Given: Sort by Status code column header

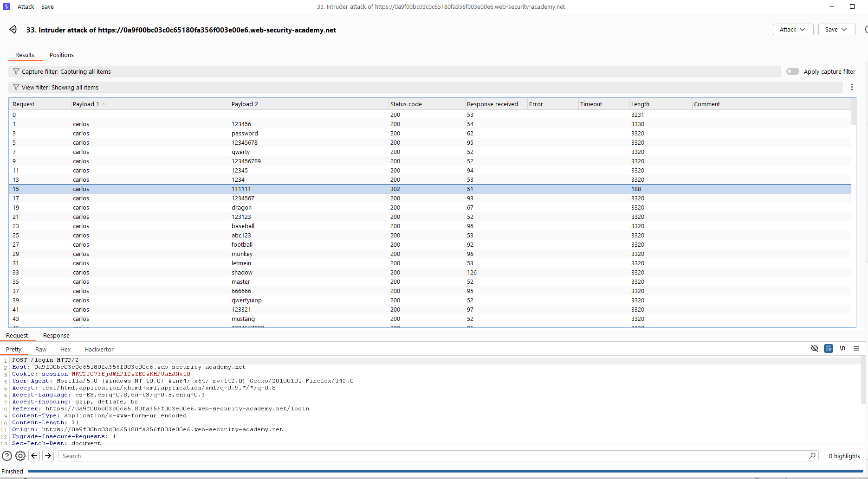Looking at the screenshot, I should [427, 104].
